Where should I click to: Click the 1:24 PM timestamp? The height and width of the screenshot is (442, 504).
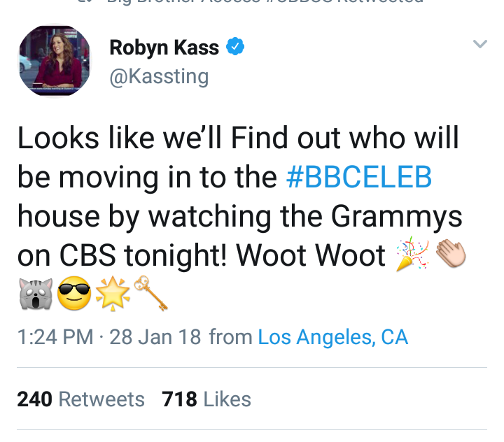click(x=55, y=337)
